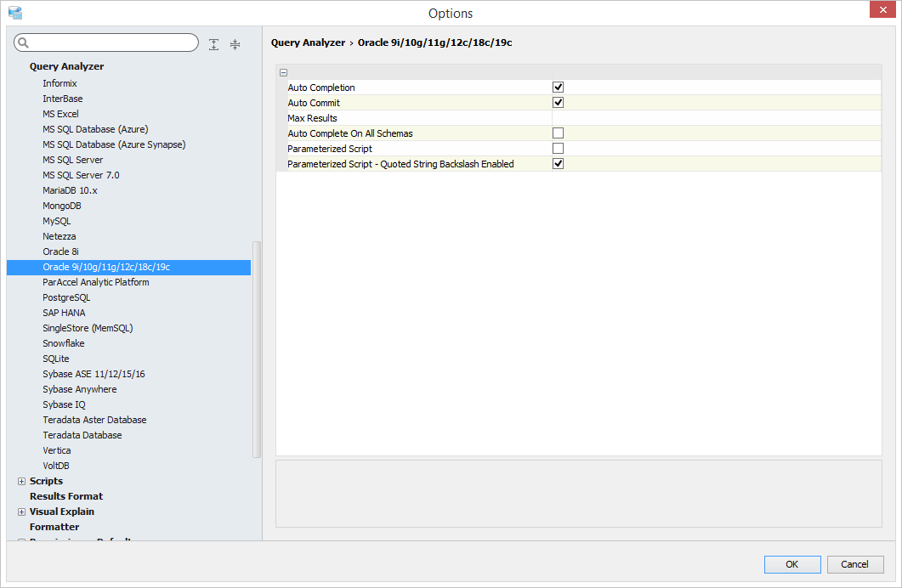Image resolution: width=902 pixels, height=588 pixels.
Task: Click the options tree vertical scrollbar
Action: (x=257, y=348)
